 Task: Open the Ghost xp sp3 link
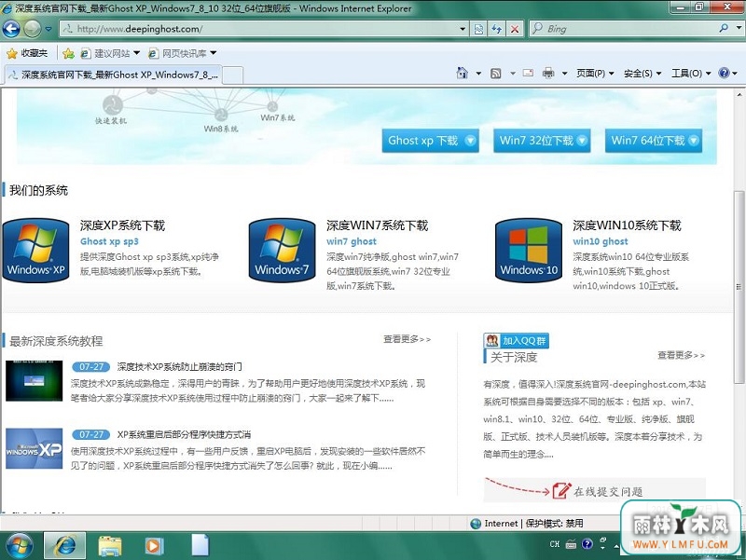tap(109, 241)
